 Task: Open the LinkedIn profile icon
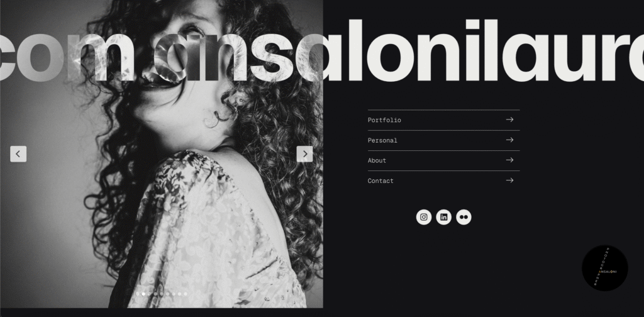[x=443, y=217]
